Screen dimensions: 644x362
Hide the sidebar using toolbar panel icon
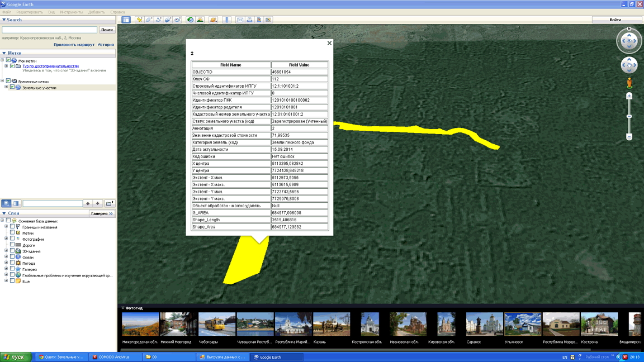pyautogui.click(x=126, y=20)
